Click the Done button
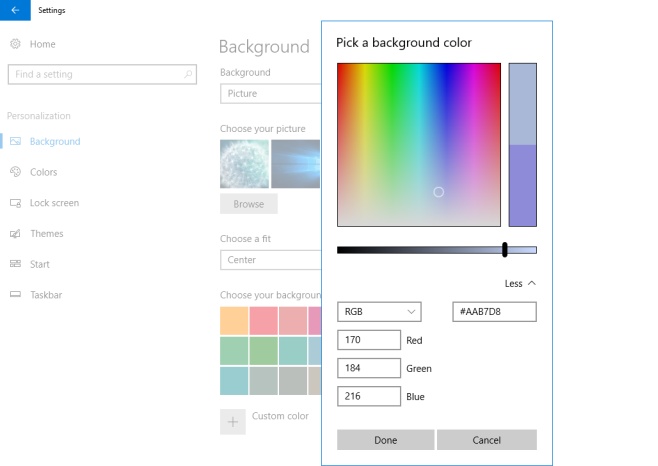Image resolution: width=658 pixels, height=466 pixels. pyautogui.click(x=386, y=440)
